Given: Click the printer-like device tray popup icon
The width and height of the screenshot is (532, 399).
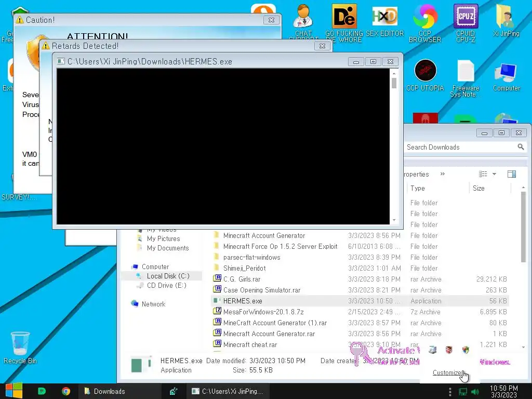Looking at the screenshot, I should 432,350.
